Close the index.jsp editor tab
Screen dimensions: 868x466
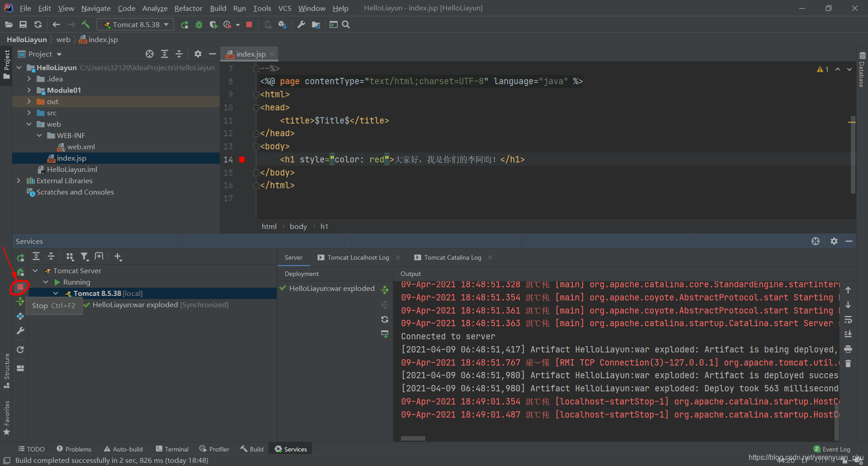272,54
